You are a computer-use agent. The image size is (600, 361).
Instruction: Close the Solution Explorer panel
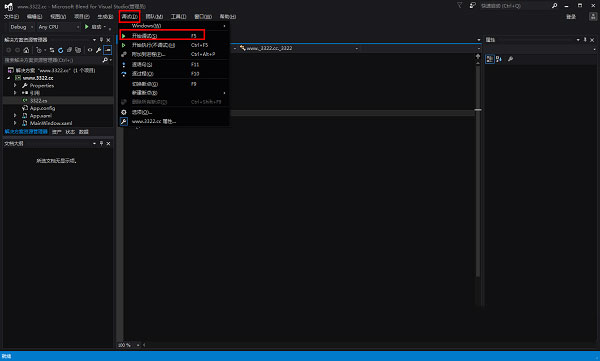coord(108,40)
